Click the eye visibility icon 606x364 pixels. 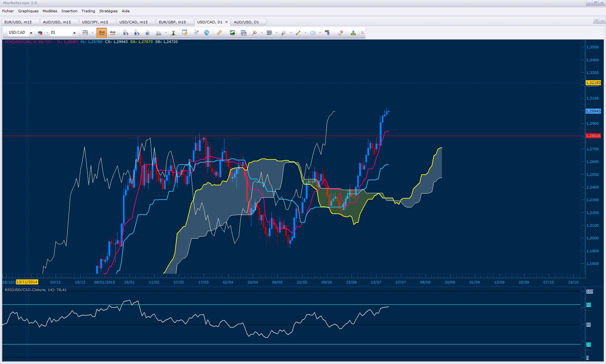(x=196, y=33)
